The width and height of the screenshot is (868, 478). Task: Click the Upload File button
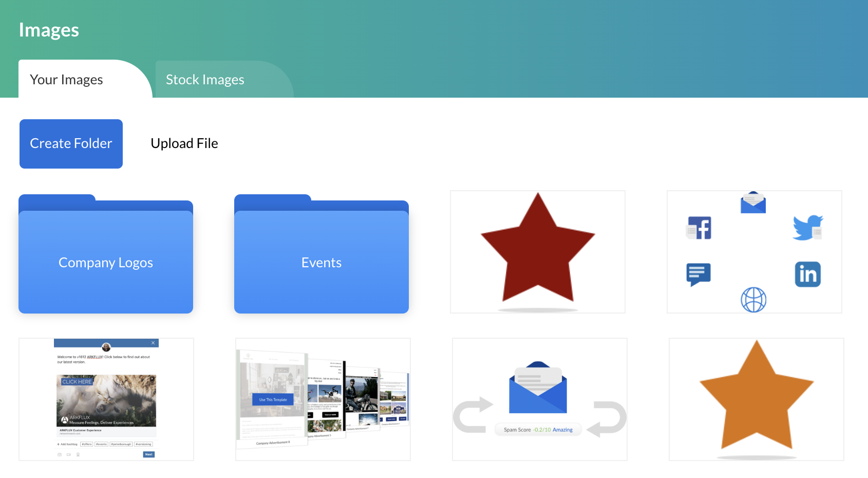[184, 143]
